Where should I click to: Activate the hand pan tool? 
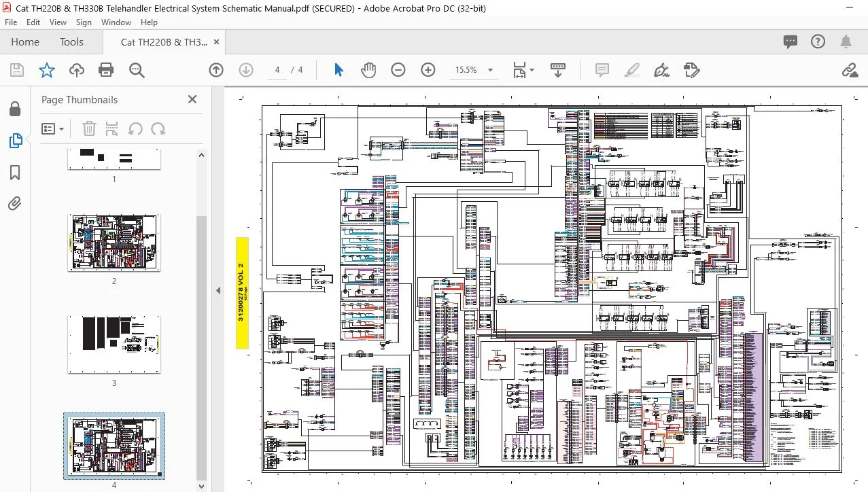[x=368, y=70]
